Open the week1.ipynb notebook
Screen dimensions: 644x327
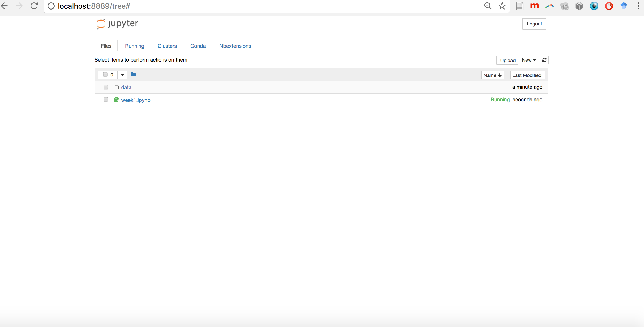click(x=136, y=100)
